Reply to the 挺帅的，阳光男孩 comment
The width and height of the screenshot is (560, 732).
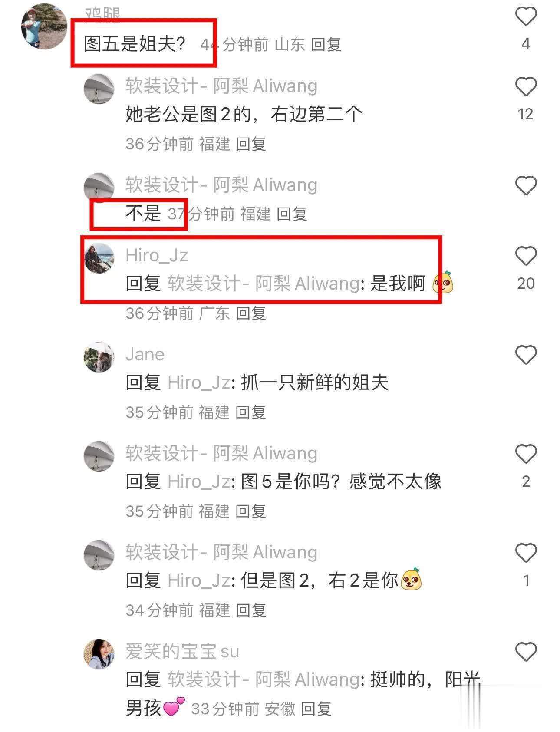coord(316,709)
